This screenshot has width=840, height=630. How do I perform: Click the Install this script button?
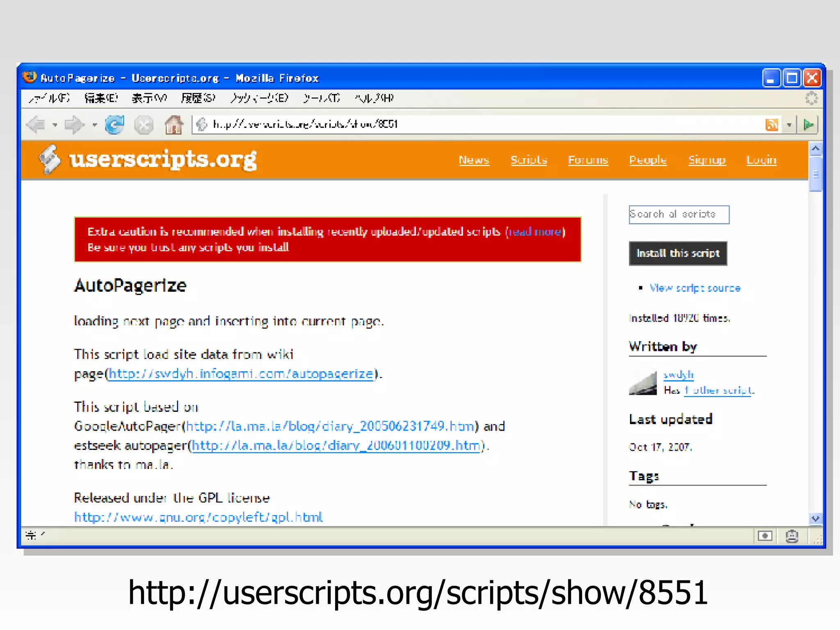tap(678, 253)
